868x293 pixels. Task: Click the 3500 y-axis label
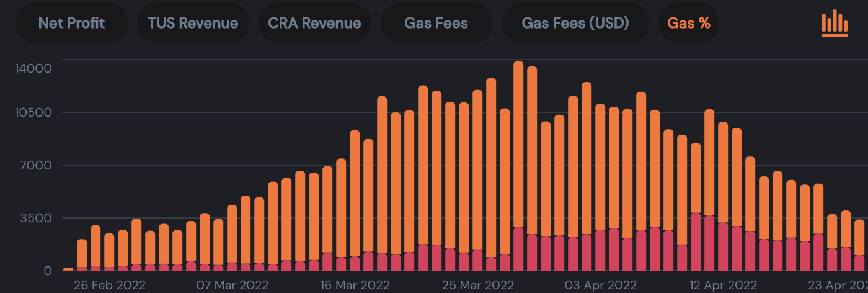pos(37,218)
